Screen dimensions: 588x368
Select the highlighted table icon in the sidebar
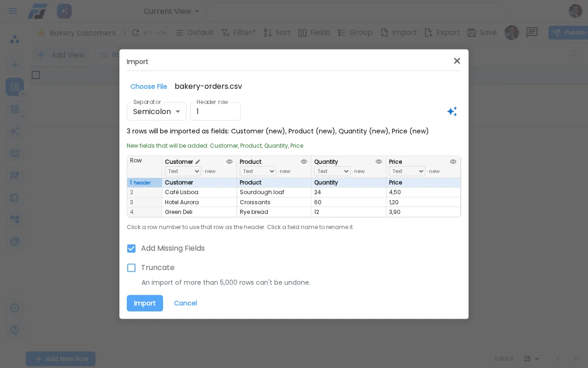pos(15,86)
